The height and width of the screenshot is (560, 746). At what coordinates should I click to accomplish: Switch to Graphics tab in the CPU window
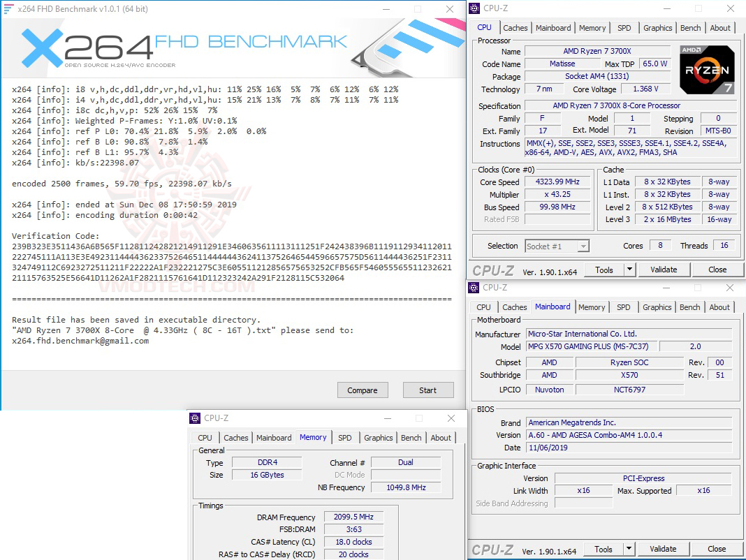pos(657,28)
